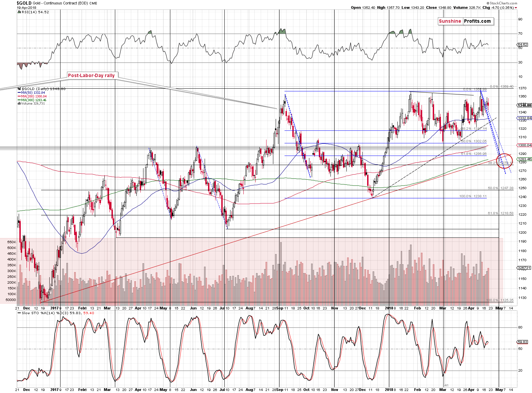The image size is (532, 393).
Task: Click the 326731 volume tag on axis
Action: coord(524,268)
